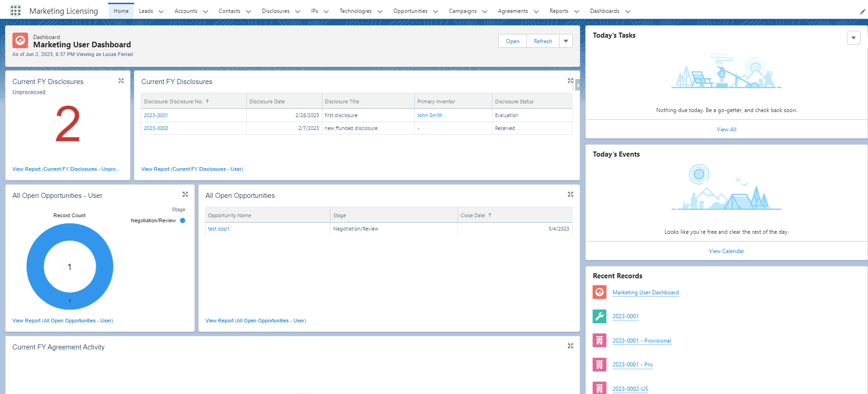868x394 pixels.
Task: View All tasks link
Action: pos(726,129)
